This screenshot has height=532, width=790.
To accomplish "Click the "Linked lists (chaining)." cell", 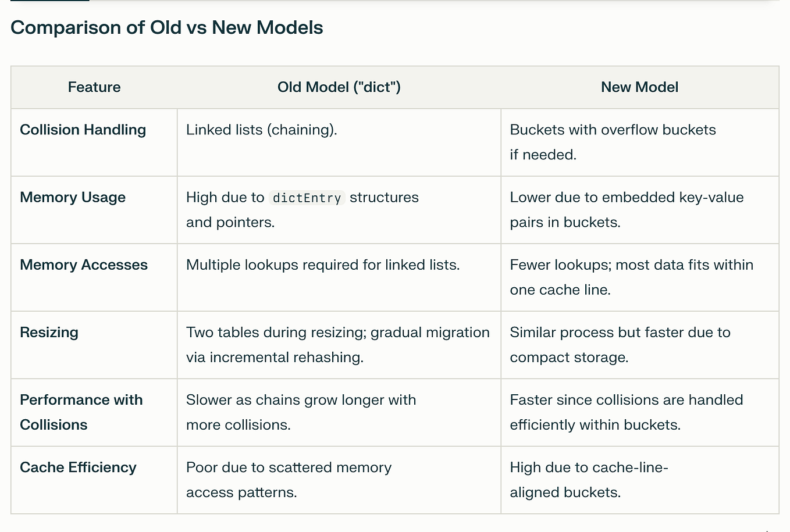I will coord(339,142).
